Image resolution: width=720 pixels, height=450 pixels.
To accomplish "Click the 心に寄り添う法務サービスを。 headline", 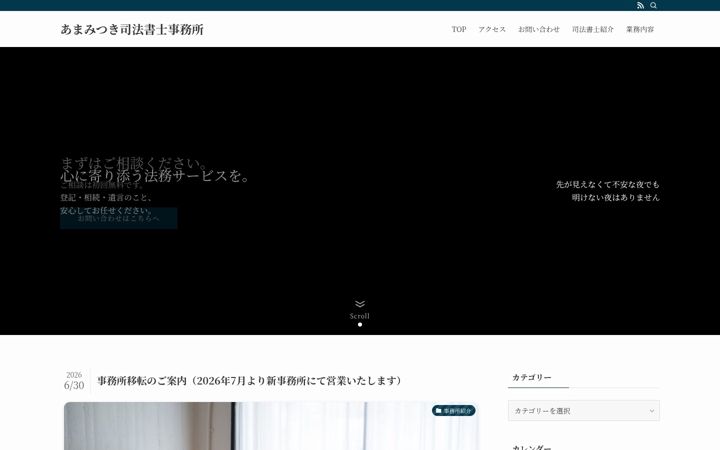I will click(x=156, y=176).
